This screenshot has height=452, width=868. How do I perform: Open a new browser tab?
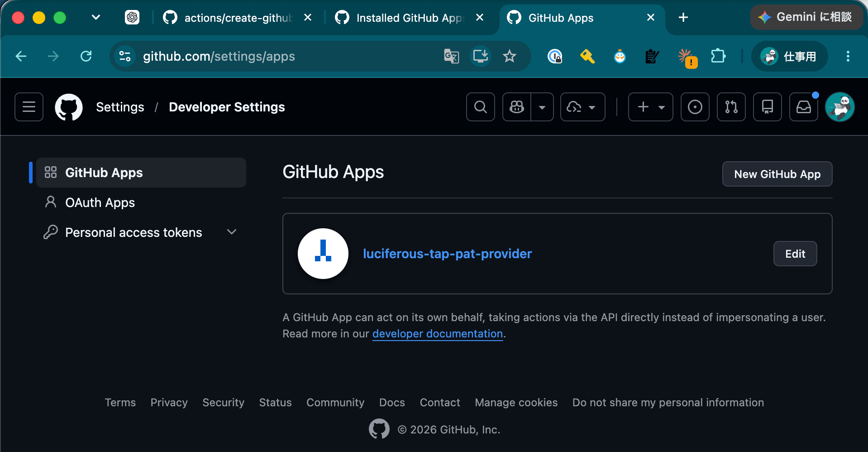click(683, 17)
